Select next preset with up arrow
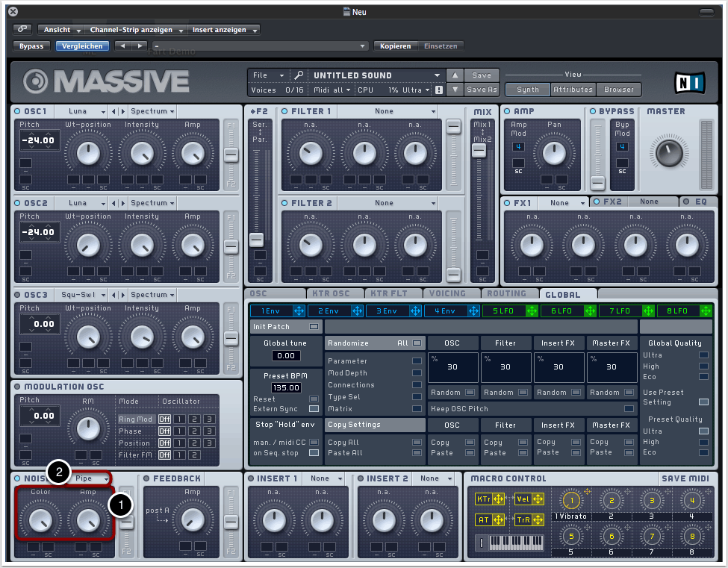The image size is (728, 568). [x=455, y=75]
